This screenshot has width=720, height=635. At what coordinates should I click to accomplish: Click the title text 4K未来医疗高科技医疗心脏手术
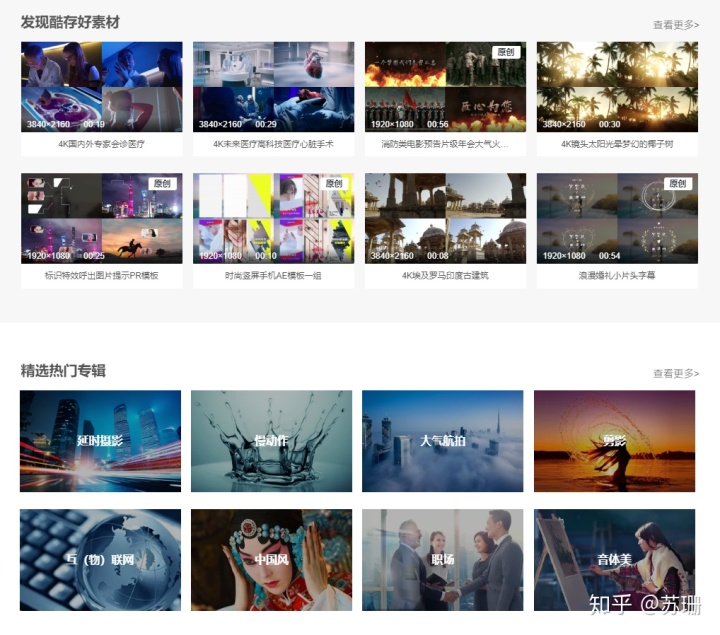[x=273, y=144]
